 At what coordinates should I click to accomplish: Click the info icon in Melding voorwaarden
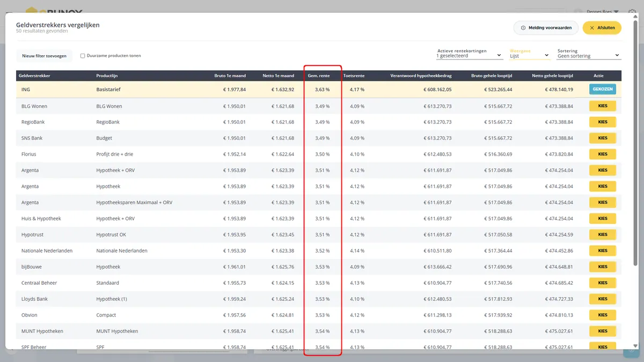523,28
